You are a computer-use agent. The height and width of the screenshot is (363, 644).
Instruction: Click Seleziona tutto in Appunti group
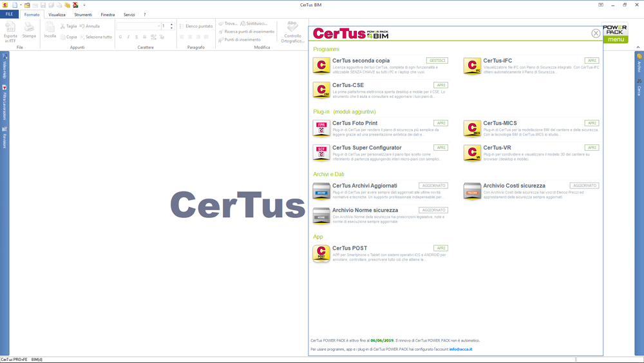(x=96, y=37)
